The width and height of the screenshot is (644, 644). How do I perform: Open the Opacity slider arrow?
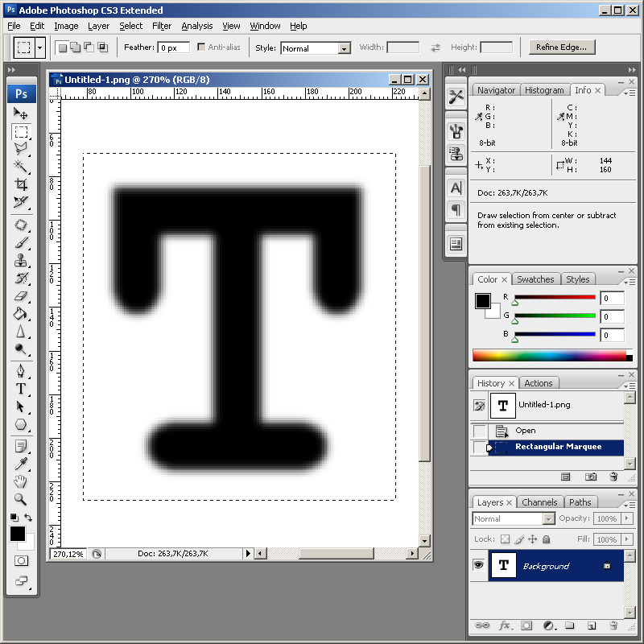click(627, 518)
